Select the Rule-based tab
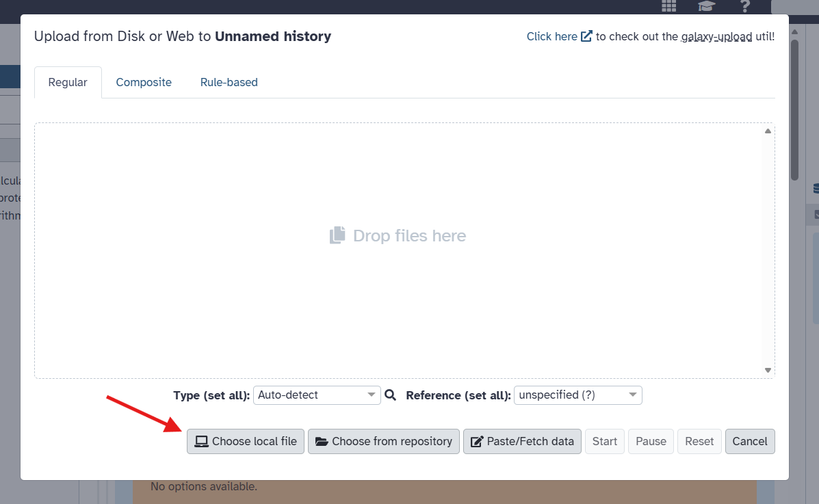819x504 pixels. (x=229, y=82)
